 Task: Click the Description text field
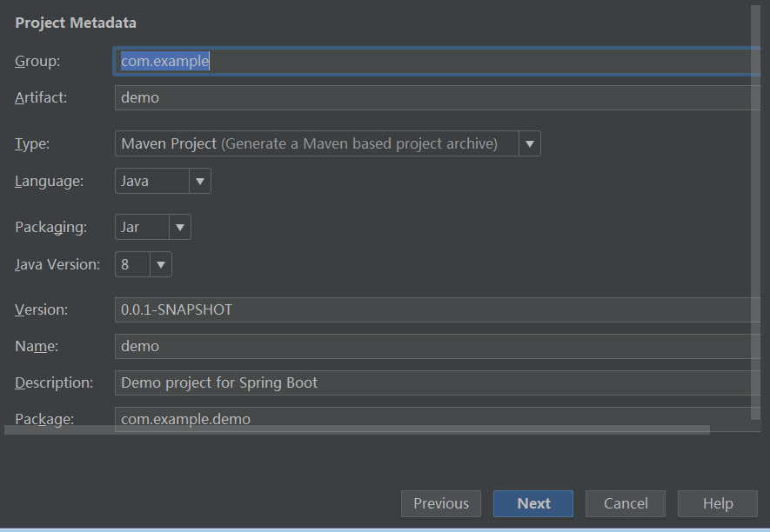[438, 382]
